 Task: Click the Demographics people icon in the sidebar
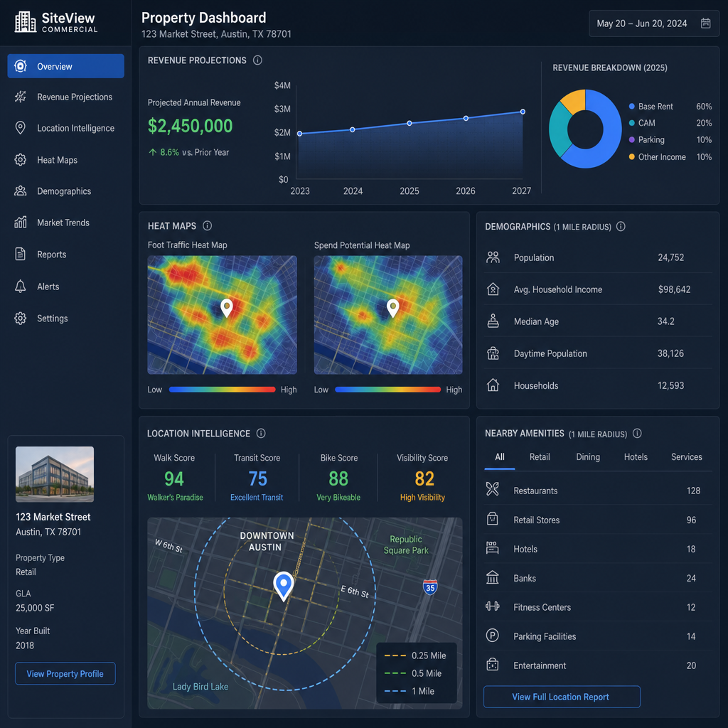point(21,191)
